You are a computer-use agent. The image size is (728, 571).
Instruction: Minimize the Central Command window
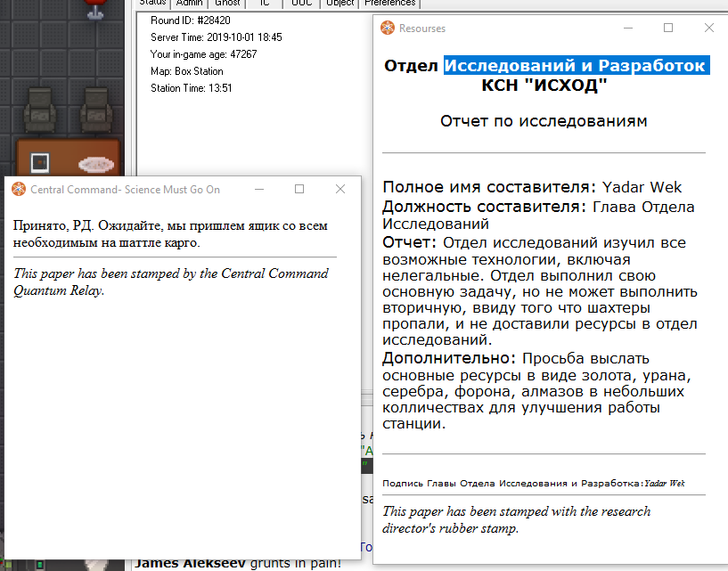(x=258, y=189)
